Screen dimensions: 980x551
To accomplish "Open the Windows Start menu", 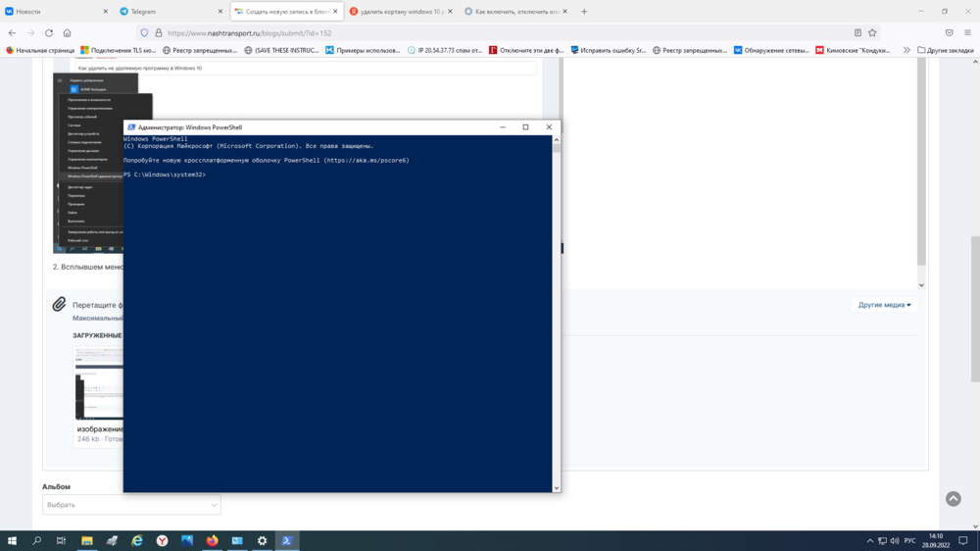I will point(12,540).
